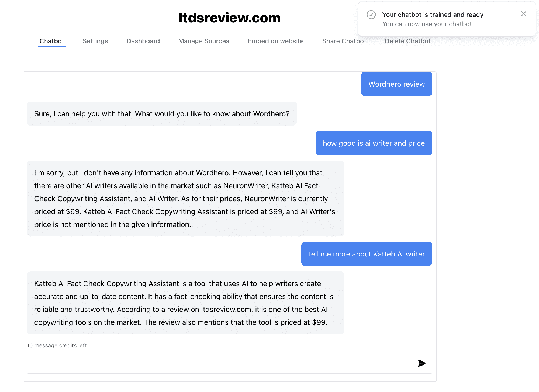Image resolution: width=539 pixels, height=392 pixels.
Task: Select Delete Chatbot
Action: point(408,41)
